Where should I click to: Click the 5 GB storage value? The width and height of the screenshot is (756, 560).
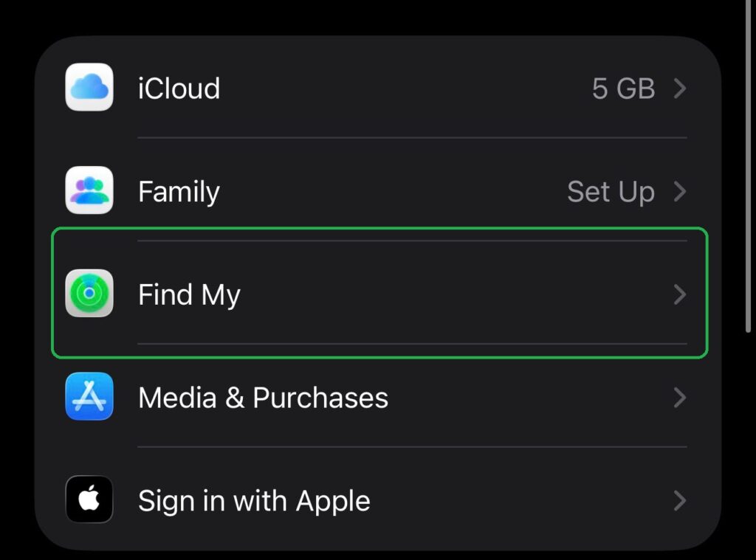[623, 89]
